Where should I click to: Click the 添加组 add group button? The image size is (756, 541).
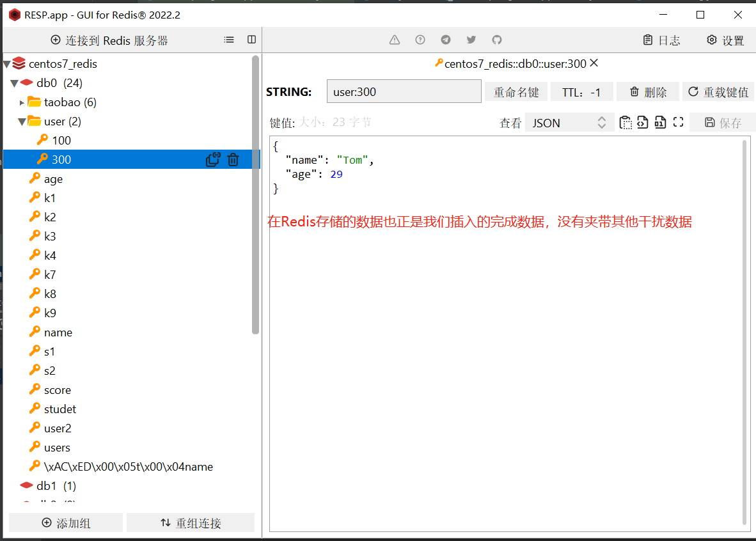(66, 522)
